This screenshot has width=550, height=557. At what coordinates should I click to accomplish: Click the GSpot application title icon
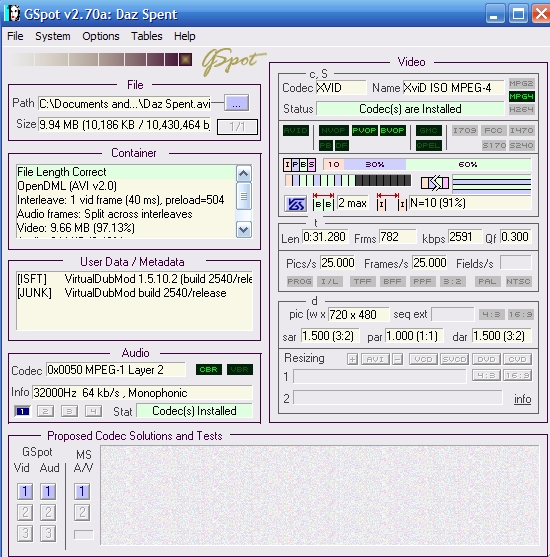coord(13,13)
